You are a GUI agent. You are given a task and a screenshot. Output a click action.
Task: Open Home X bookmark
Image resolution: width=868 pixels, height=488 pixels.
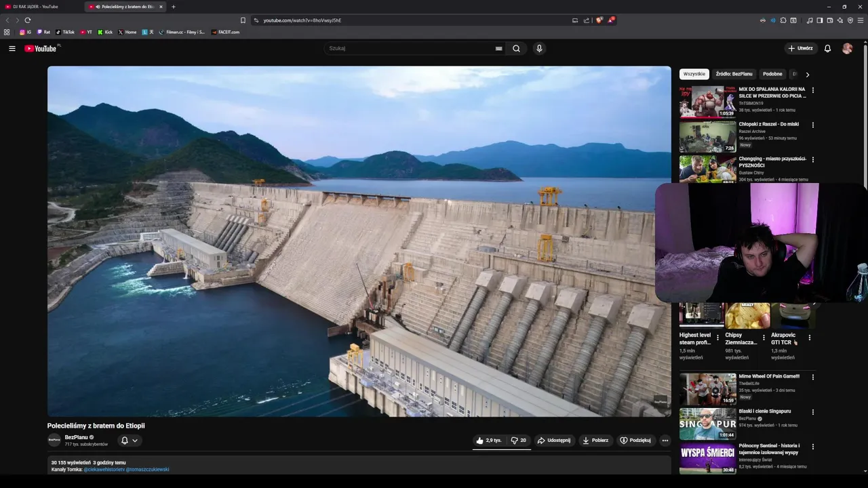127,32
